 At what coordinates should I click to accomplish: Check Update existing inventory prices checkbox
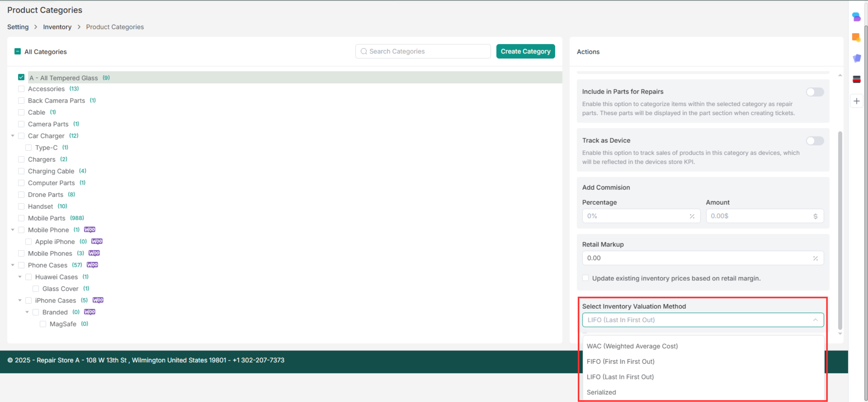pos(586,278)
